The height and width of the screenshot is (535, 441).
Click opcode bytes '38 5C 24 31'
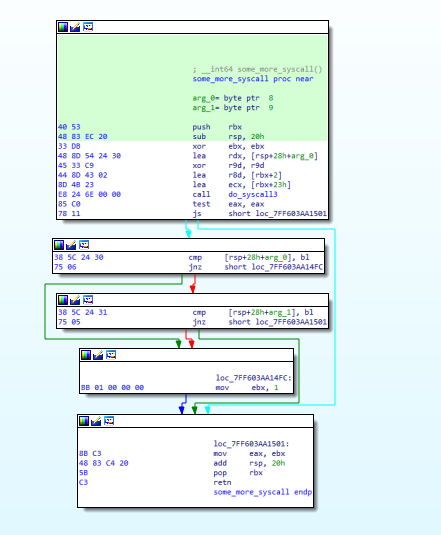pos(83,312)
